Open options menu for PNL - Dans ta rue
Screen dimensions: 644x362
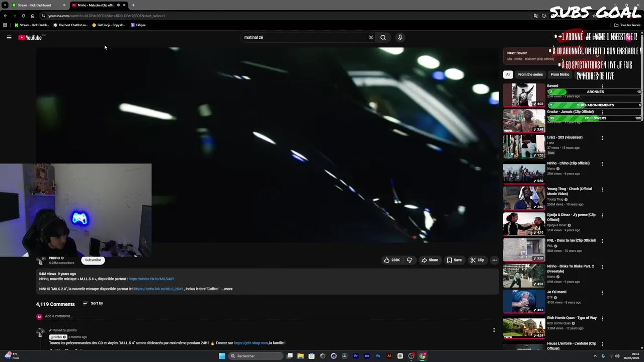[602, 241]
